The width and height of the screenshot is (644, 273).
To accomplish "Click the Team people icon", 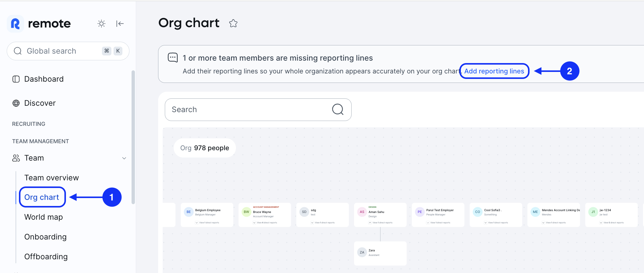I will click(x=16, y=158).
